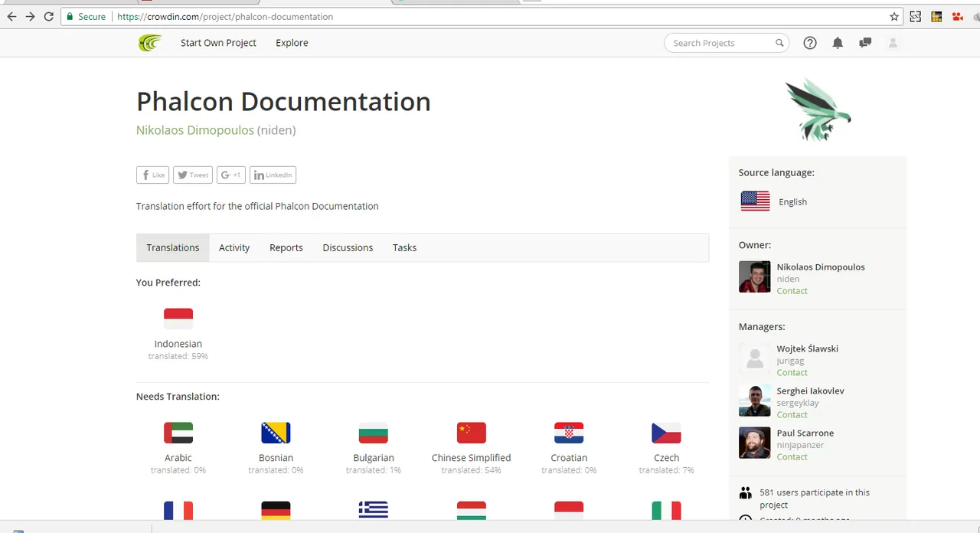The width and height of the screenshot is (980, 533).
Task: Contact manager jurigag
Action: [792, 373]
